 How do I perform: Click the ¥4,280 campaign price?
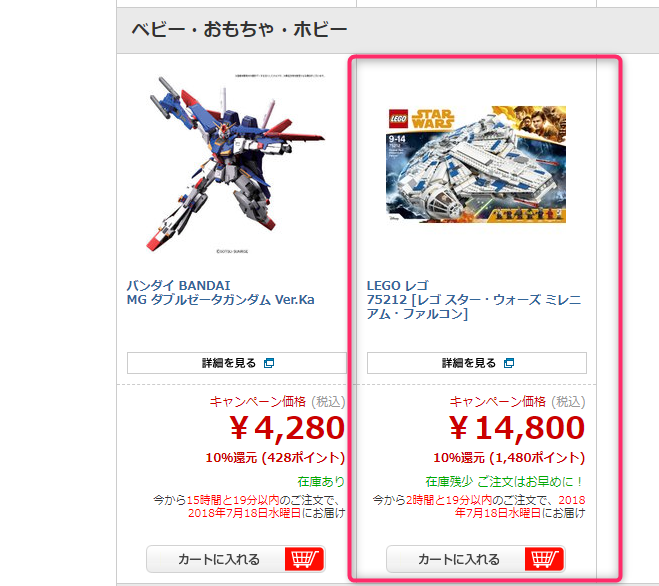click(287, 428)
